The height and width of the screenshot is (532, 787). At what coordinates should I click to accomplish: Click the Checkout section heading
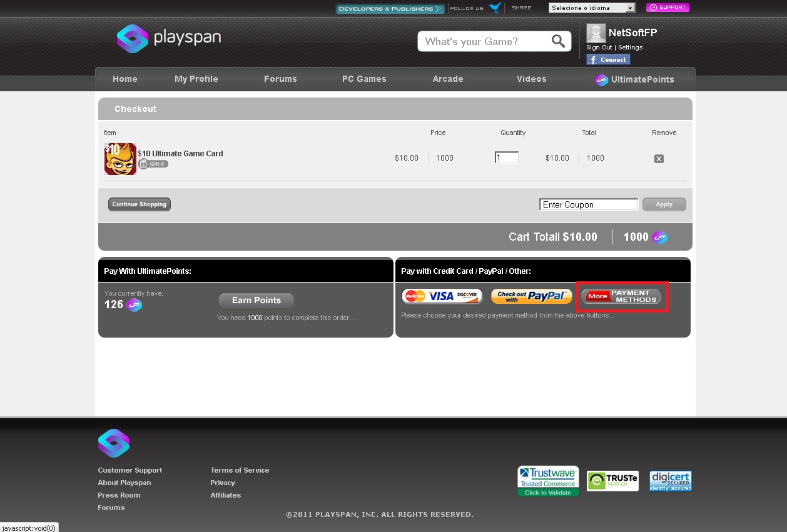pyautogui.click(x=136, y=109)
